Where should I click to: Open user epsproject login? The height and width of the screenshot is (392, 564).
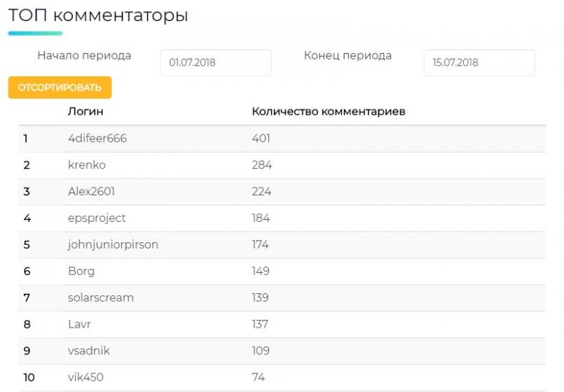97,218
